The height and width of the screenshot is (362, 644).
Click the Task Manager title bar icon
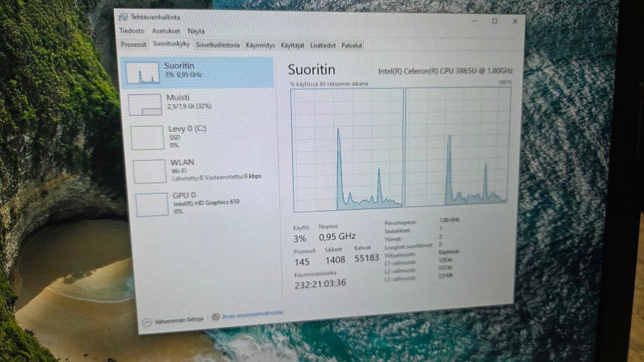(123, 17)
